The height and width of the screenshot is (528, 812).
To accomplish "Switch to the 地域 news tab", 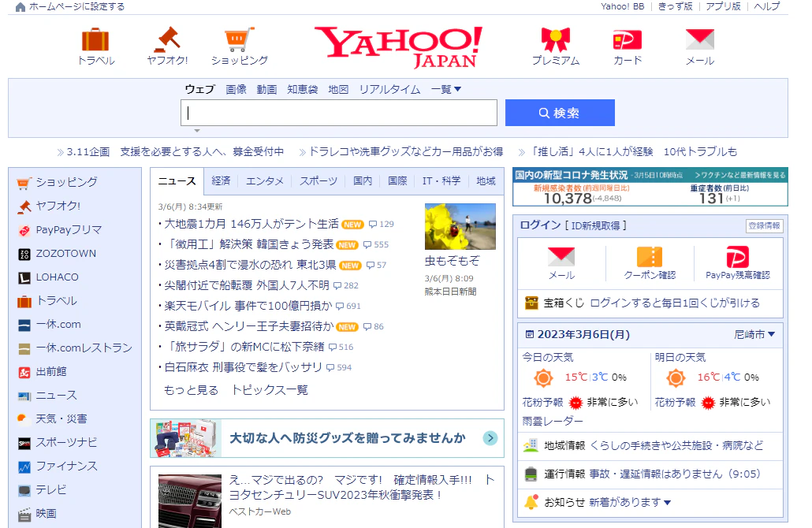I will (x=486, y=181).
